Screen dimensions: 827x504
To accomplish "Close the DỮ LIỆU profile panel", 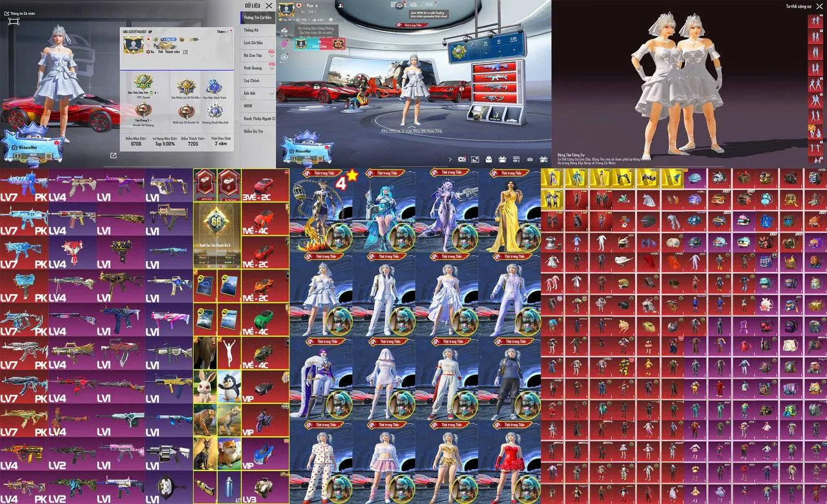I will 269,5.
